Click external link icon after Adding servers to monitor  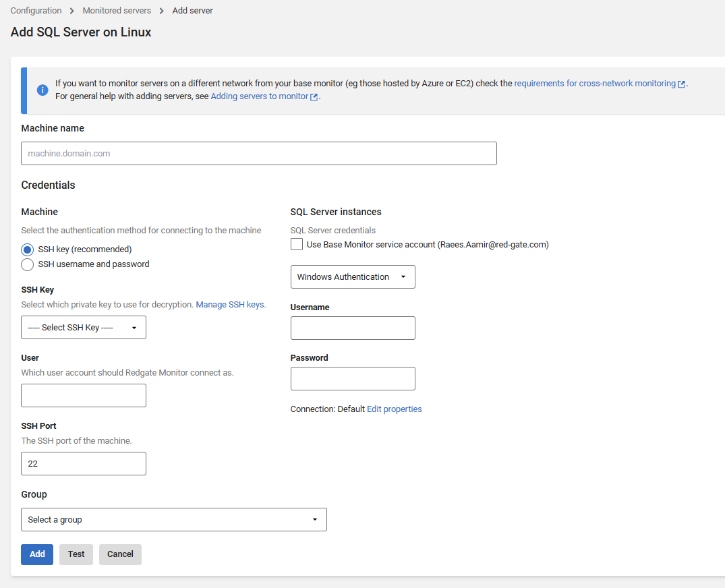coord(314,97)
